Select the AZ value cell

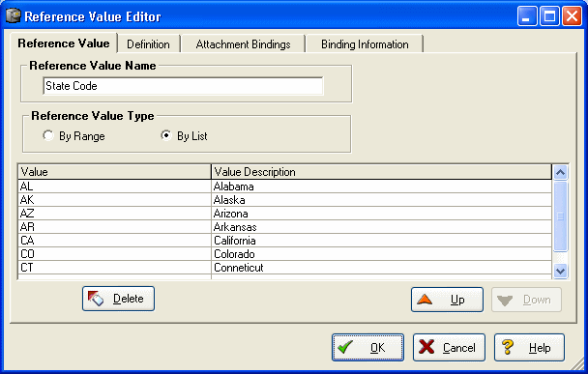[x=115, y=214]
